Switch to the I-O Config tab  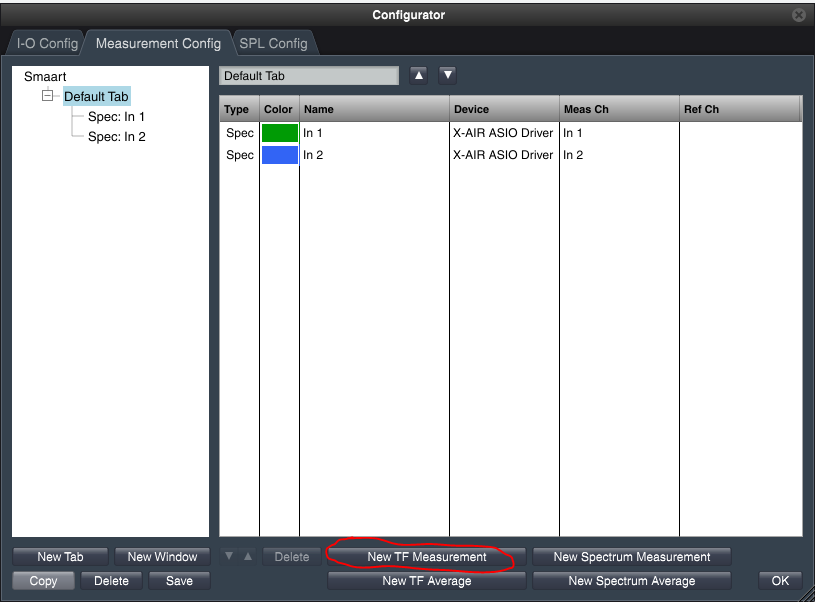[45, 44]
